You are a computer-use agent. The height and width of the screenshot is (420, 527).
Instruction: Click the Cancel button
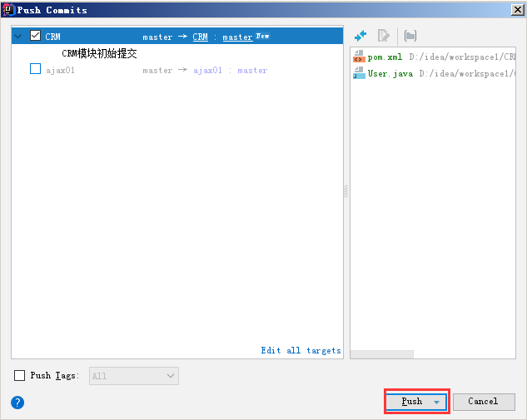pos(483,402)
